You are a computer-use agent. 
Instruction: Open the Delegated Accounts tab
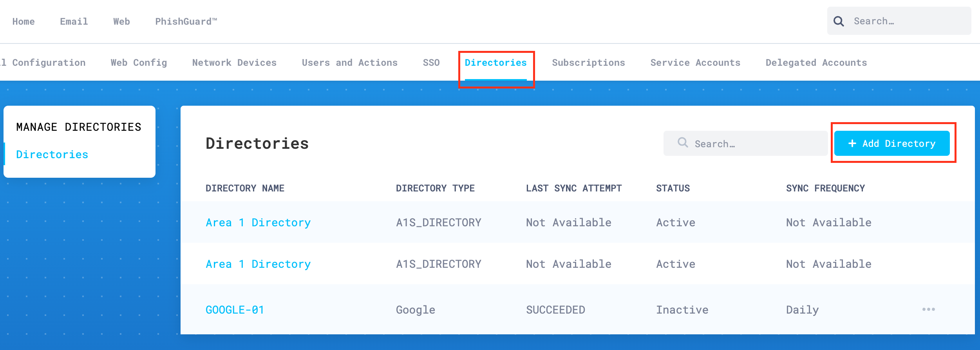click(816, 63)
